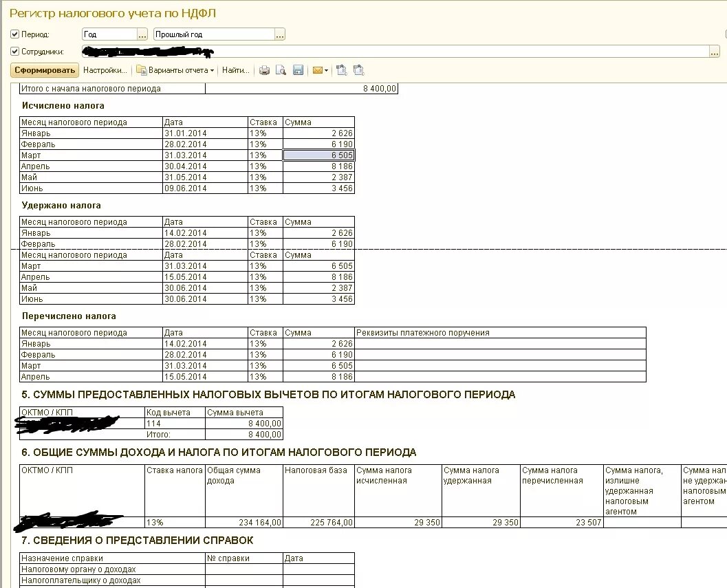Click Код вычета column header
Viewport: 727px width, 588px height.
(175, 412)
